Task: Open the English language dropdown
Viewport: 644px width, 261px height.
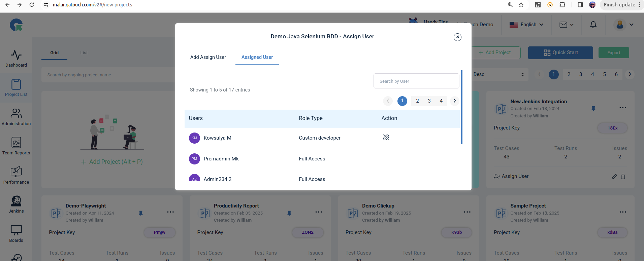Action: click(526, 25)
